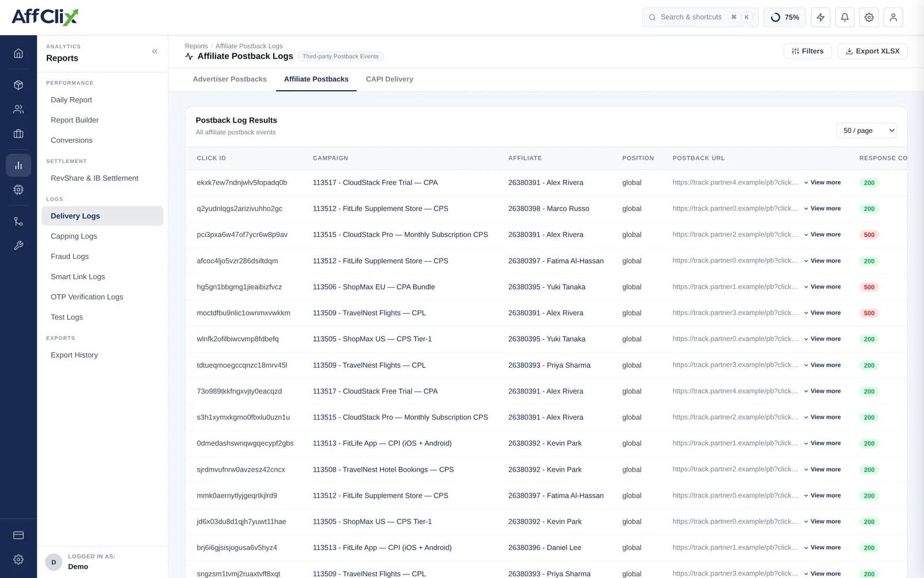The width and height of the screenshot is (924, 578).
Task: Click the D avatar for Demo user
Action: click(x=54, y=562)
